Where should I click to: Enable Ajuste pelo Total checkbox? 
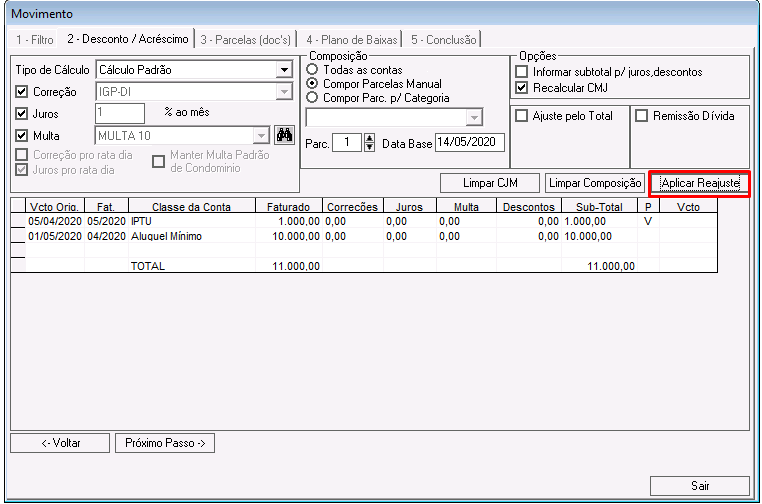click(521, 116)
